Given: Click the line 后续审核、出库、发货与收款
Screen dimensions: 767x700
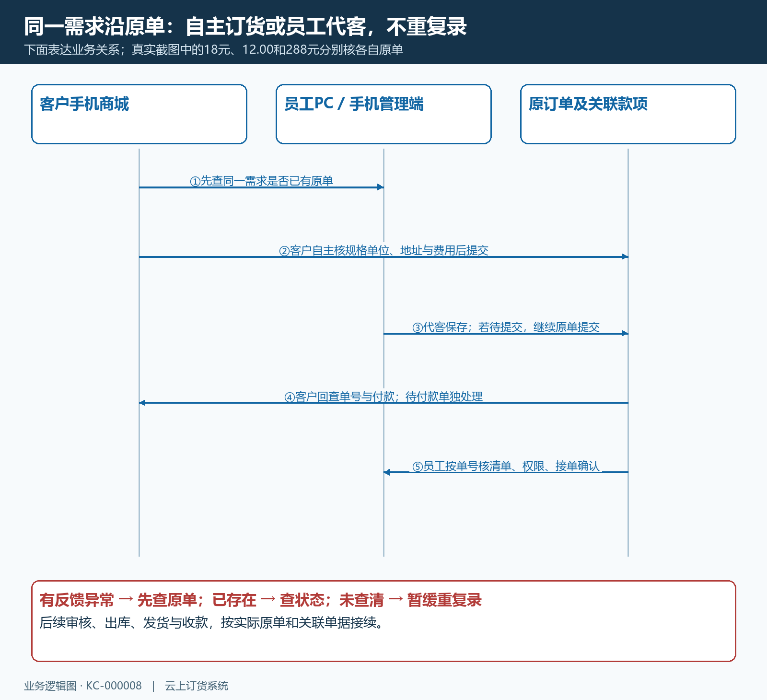Looking at the screenshot, I should (x=211, y=623).
